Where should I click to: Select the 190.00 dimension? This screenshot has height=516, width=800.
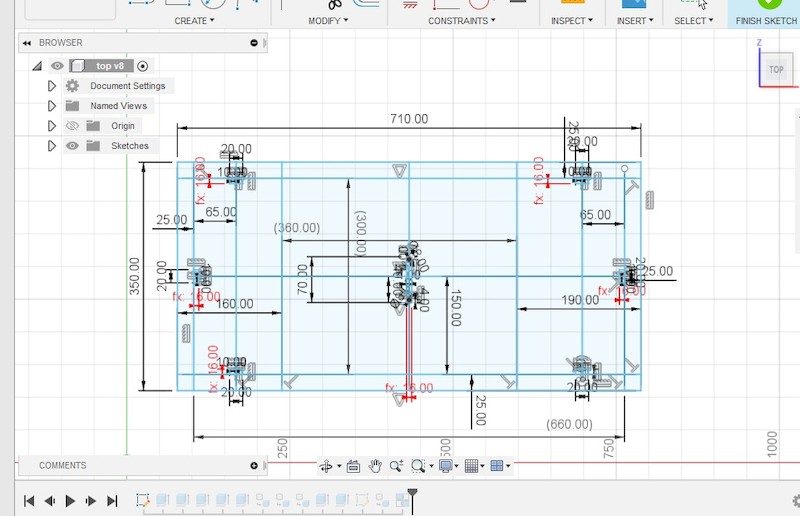[x=581, y=300]
